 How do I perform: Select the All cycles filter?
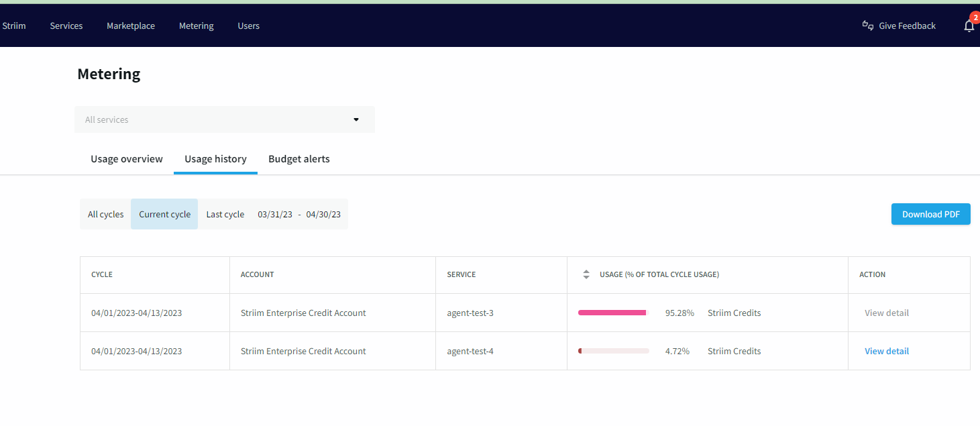click(x=106, y=214)
